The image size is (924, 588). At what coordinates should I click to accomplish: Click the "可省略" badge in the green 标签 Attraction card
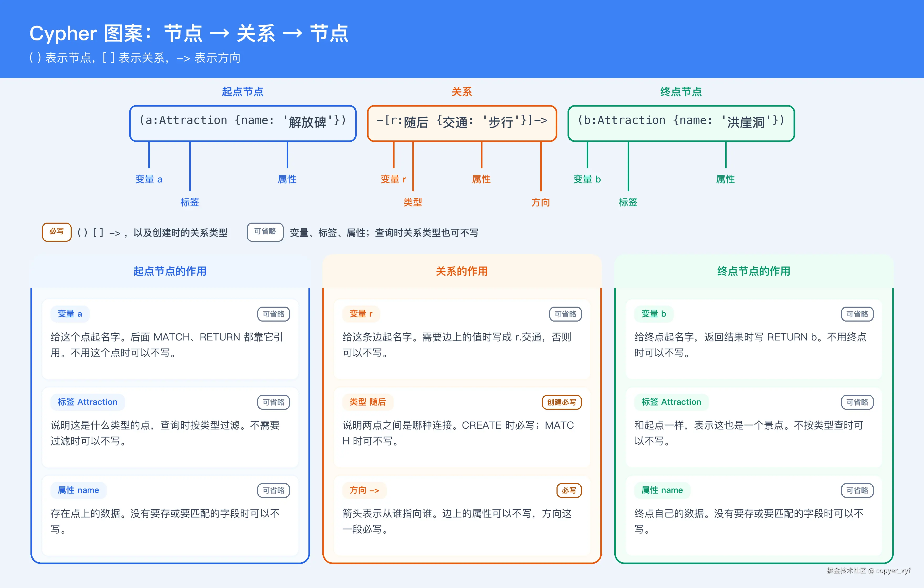(858, 402)
